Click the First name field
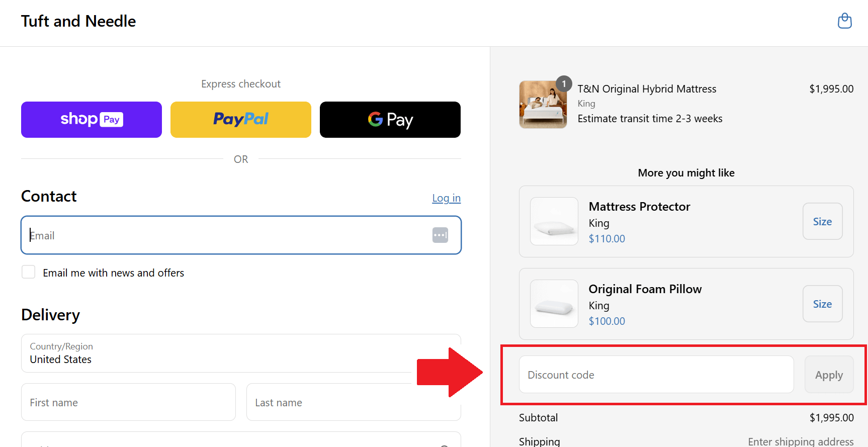 pyautogui.click(x=128, y=402)
